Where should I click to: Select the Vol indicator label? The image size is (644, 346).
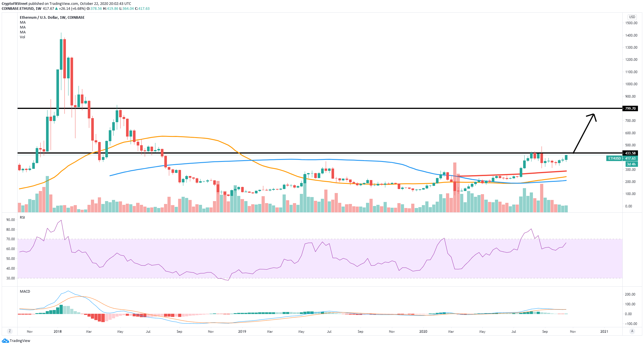pos(22,37)
